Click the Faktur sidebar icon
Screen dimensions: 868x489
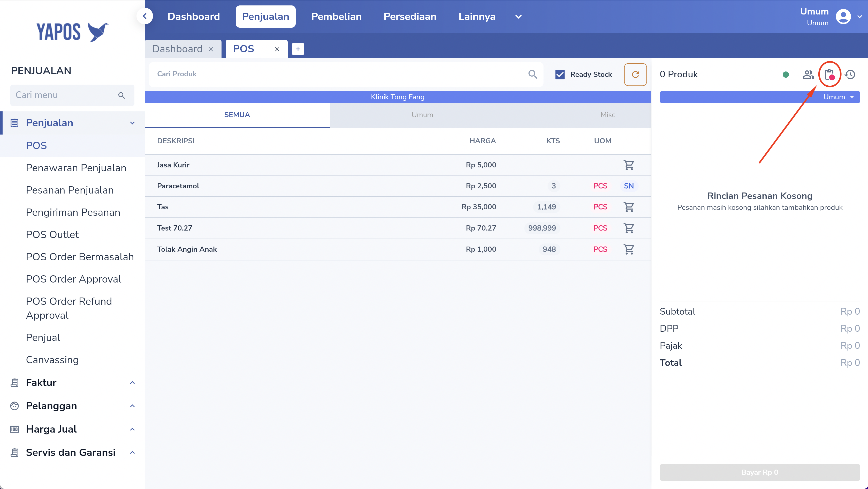(x=14, y=382)
